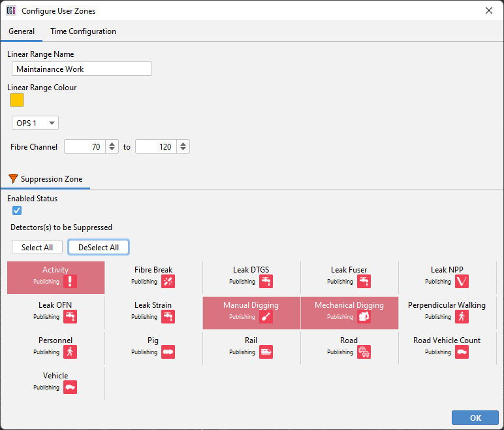Click the Linear Range Name text field
Screen dimensions: 504x430
click(x=82, y=69)
